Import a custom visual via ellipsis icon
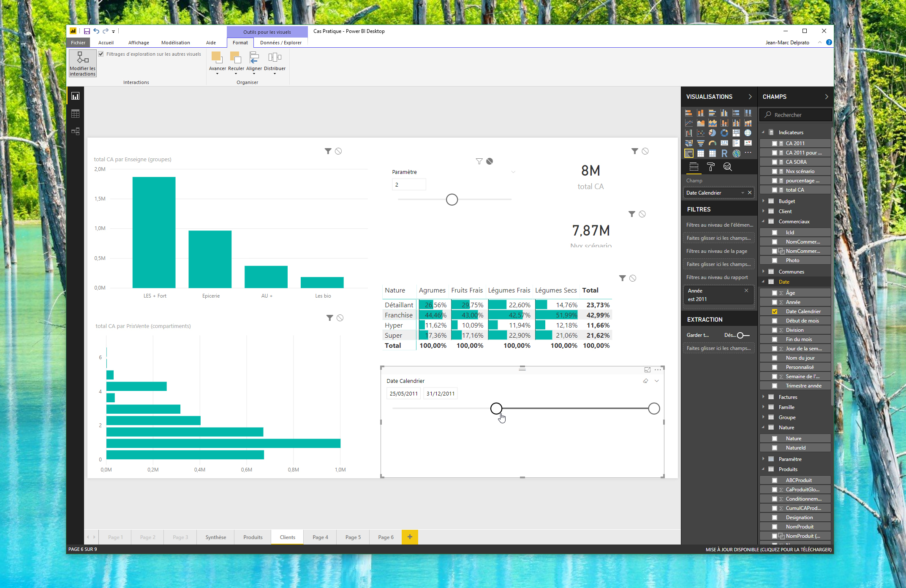 pos(748,153)
